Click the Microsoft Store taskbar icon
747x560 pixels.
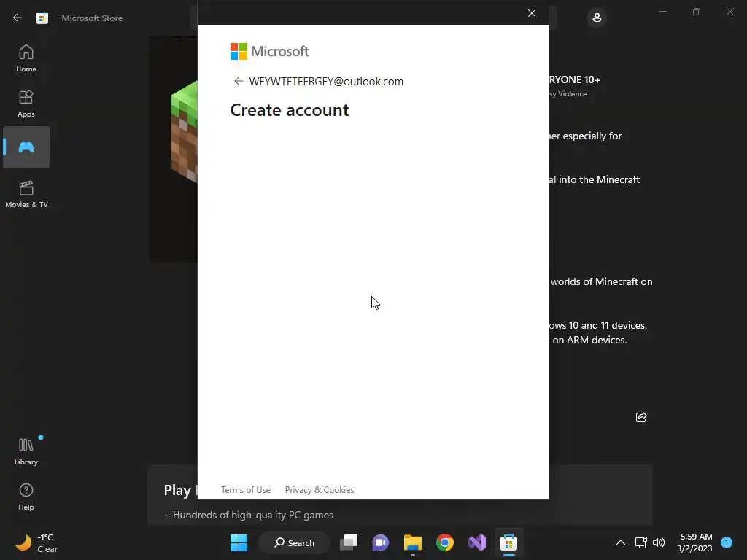(508, 542)
